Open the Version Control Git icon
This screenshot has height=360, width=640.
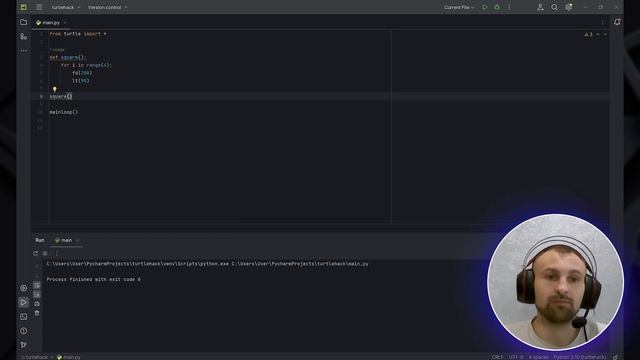24,345
